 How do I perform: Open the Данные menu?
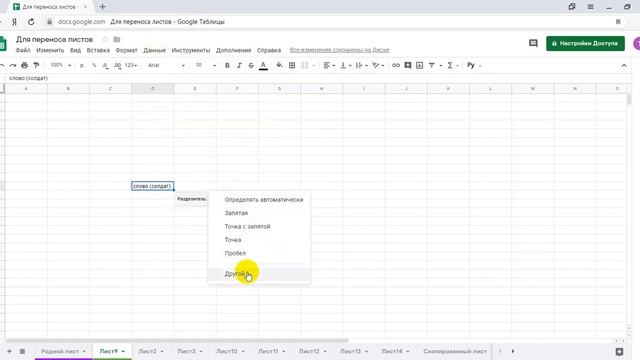[154, 50]
